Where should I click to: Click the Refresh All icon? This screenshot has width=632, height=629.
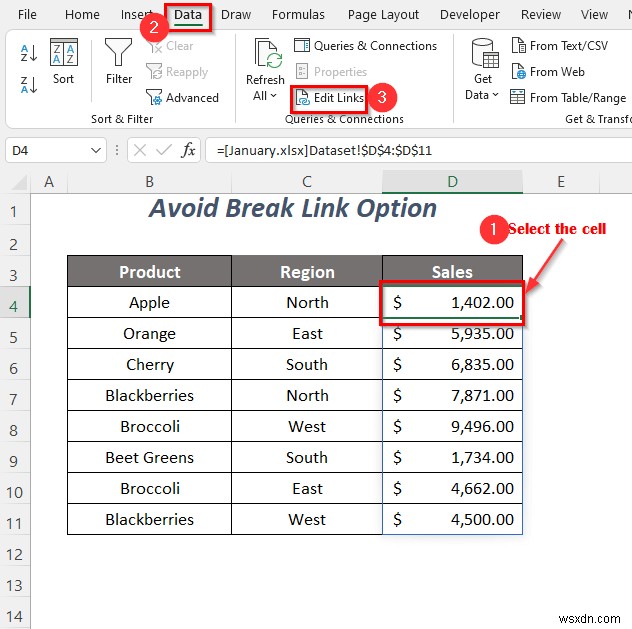point(266,54)
